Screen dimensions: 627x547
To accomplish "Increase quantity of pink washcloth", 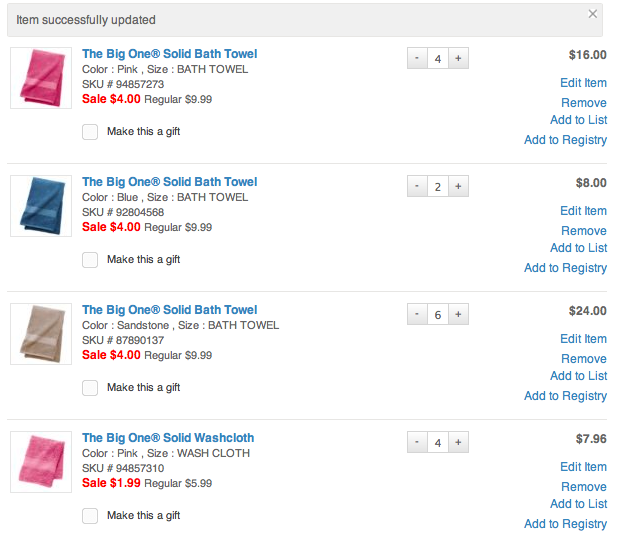I will (x=458, y=442).
